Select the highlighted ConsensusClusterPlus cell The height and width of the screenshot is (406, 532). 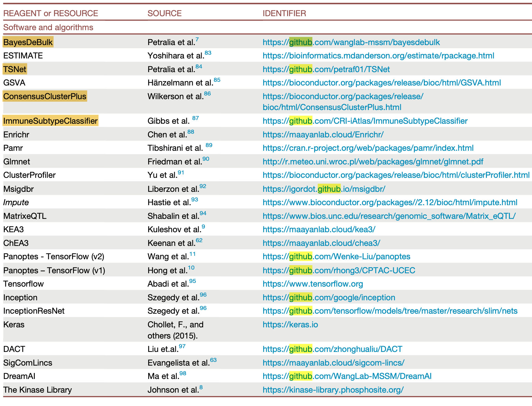point(45,96)
